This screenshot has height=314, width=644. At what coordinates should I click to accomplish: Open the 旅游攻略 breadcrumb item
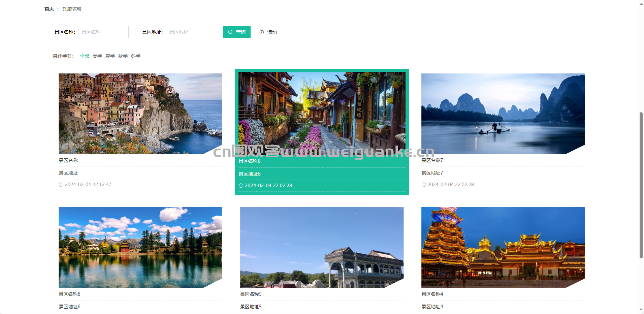[x=72, y=9]
